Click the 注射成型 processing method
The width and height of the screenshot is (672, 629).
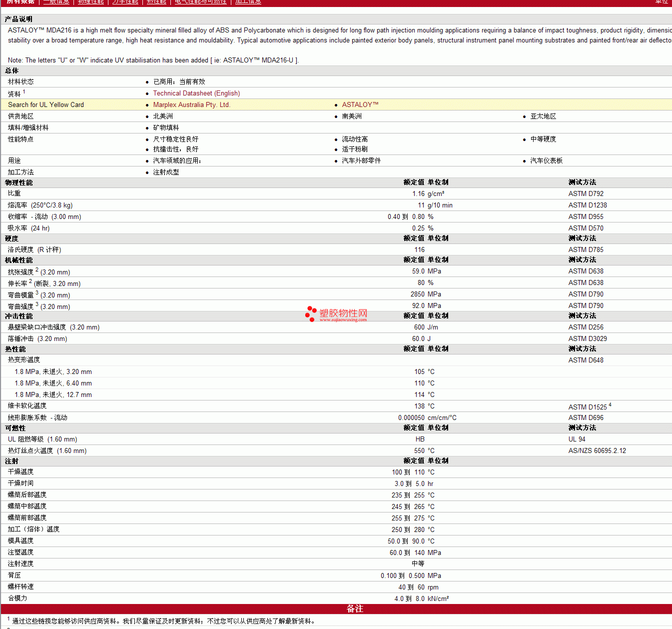tap(166, 172)
